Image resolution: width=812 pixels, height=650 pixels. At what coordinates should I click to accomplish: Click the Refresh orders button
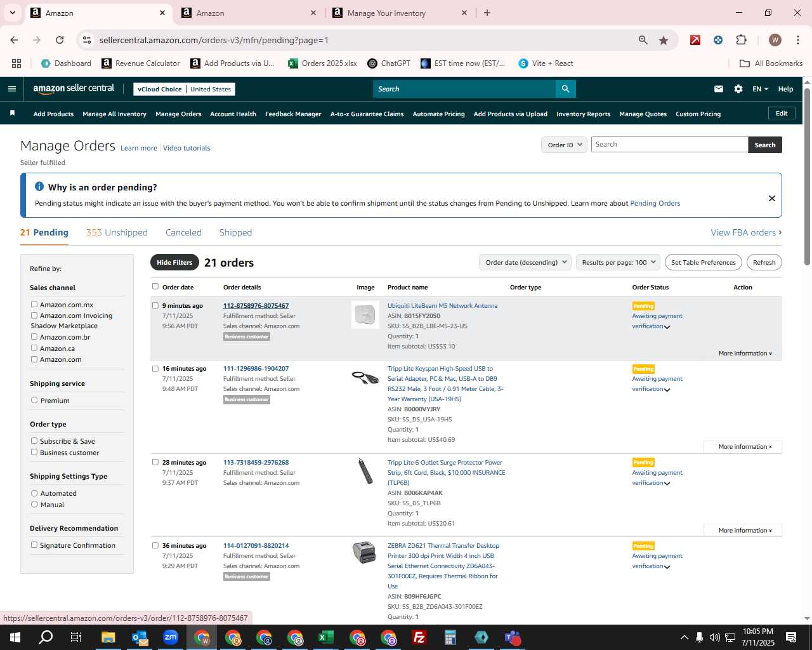click(764, 262)
